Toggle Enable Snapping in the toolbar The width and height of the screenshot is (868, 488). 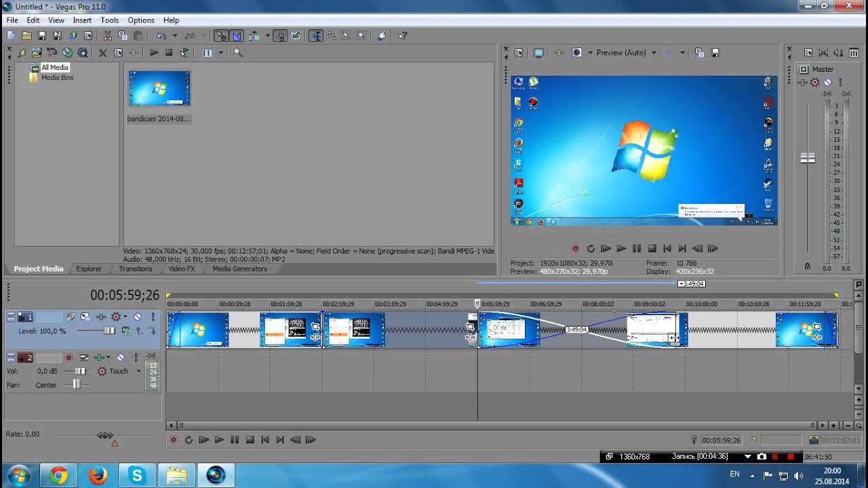click(221, 36)
